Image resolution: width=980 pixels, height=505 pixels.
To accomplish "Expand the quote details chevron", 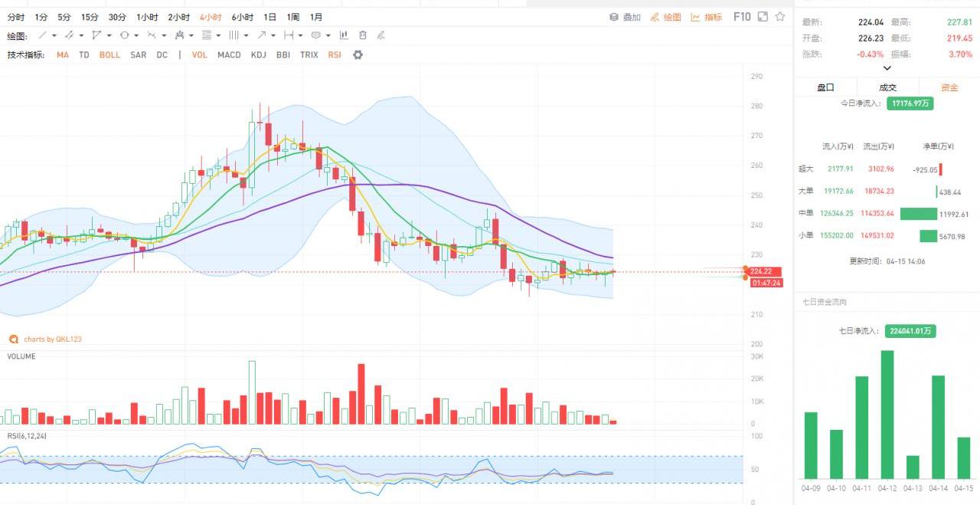I will coord(887,68).
